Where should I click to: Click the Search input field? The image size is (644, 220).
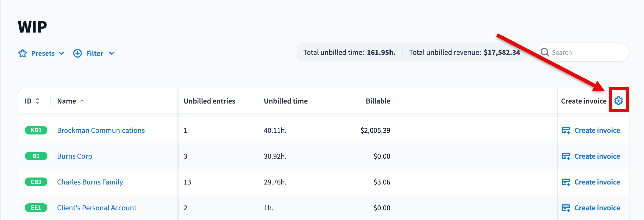tap(587, 52)
